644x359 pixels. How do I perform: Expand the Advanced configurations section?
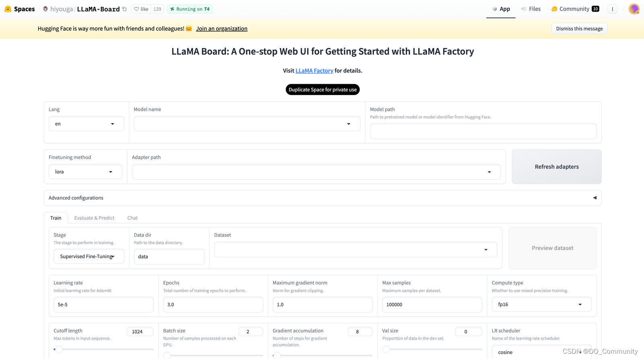[x=322, y=198]
